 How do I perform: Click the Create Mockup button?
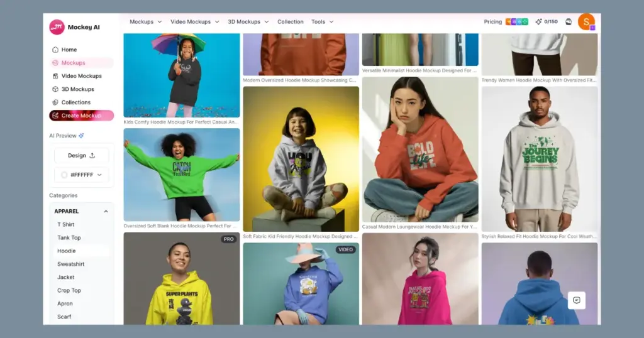point(81,116)
